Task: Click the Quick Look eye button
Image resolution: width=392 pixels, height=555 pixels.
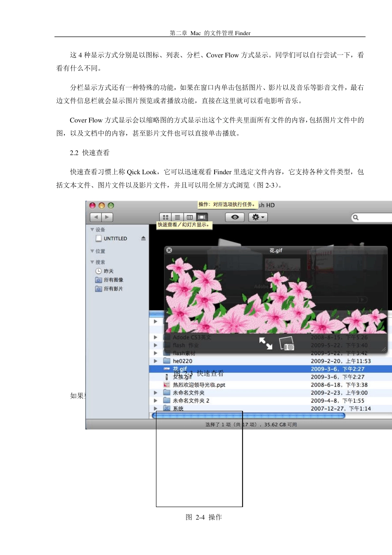Action: [x=235, y=217]
